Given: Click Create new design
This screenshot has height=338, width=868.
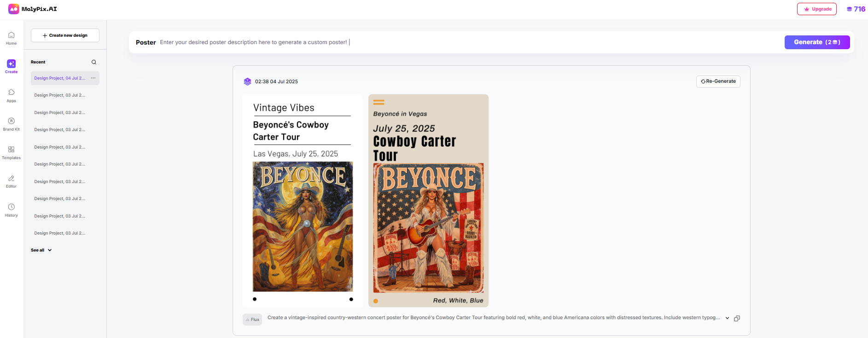Looking at the screenshot, I should coord(65,35).
